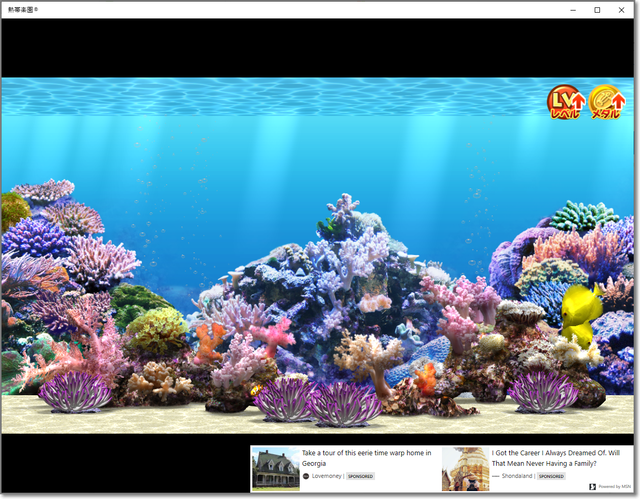Close the aquarium app window
The height and width of the screenshot is (499, 640).
pyautogui.click(x=624, y=9)
